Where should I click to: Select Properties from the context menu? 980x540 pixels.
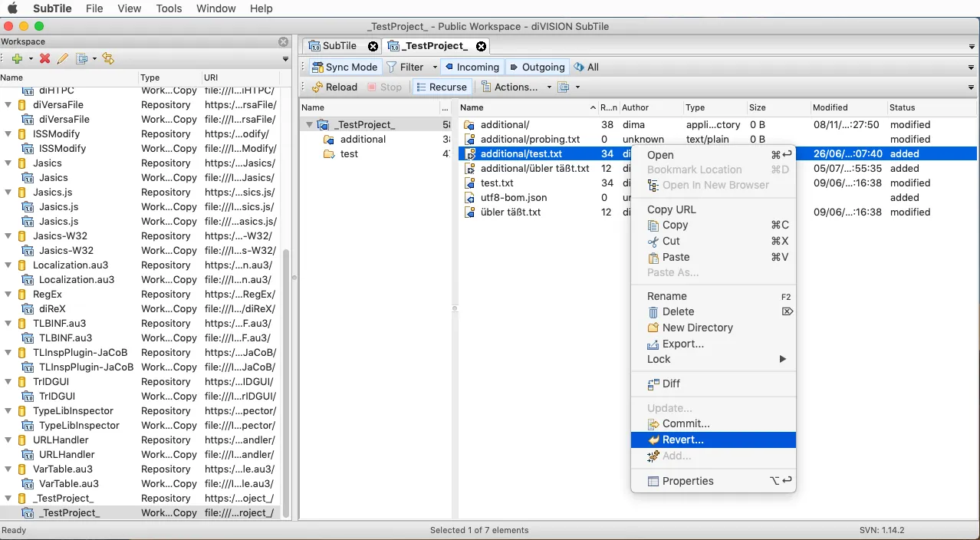(x=687, y=481)
